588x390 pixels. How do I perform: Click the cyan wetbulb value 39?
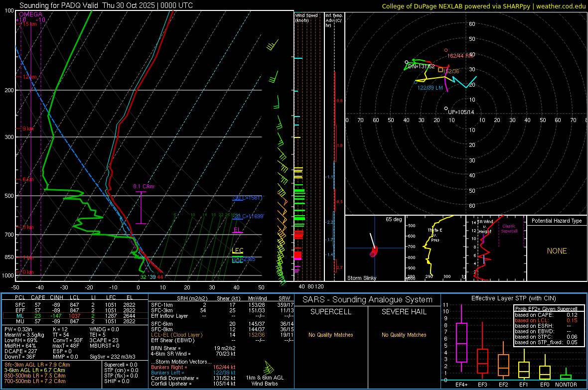click(x=152, y=277)
